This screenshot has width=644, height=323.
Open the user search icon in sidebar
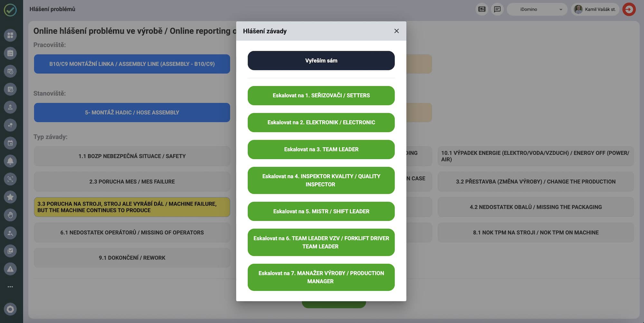tap(10, 233)
